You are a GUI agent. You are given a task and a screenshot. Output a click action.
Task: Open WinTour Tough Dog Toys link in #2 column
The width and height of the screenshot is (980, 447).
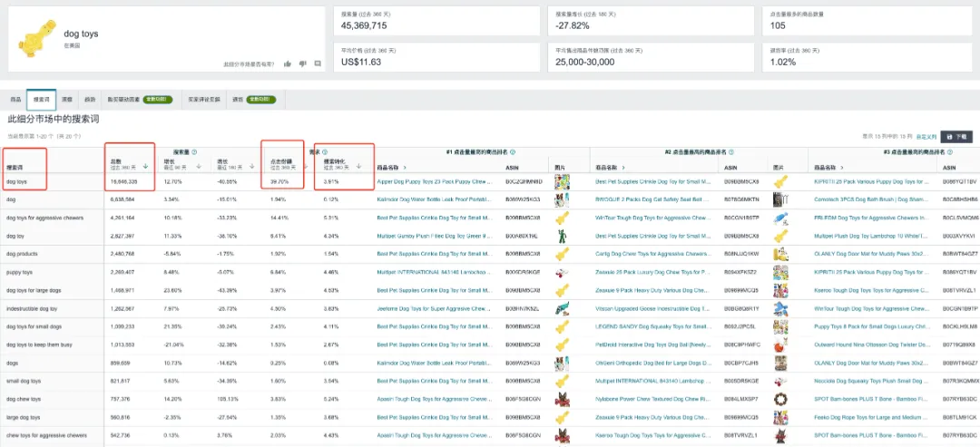pyautogui.click(x=653, y=218)
